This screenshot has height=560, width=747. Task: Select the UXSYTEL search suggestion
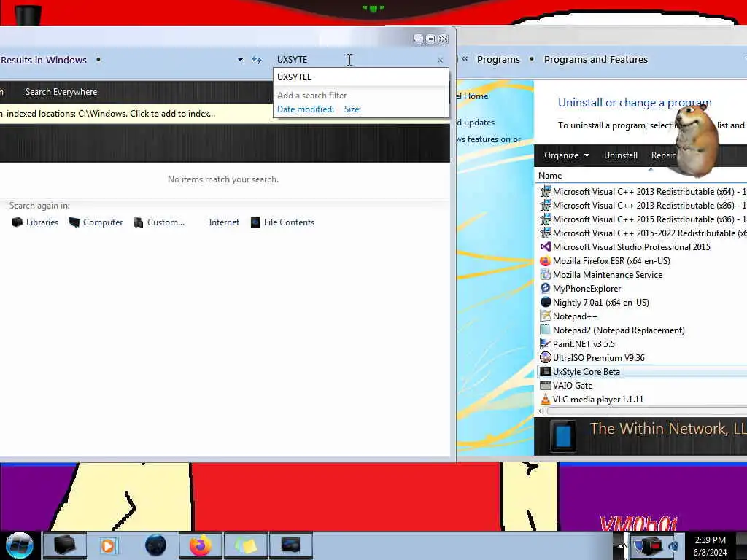click(360, 77)
